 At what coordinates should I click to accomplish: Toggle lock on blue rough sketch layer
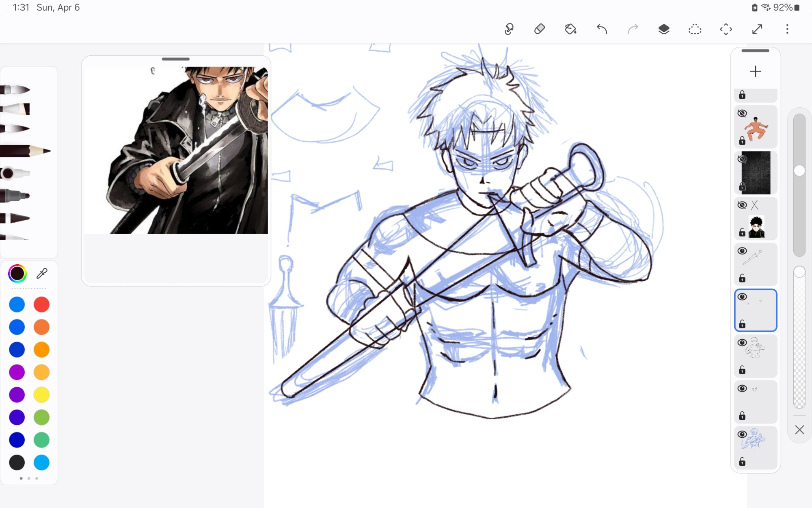[x=742, y=462]
